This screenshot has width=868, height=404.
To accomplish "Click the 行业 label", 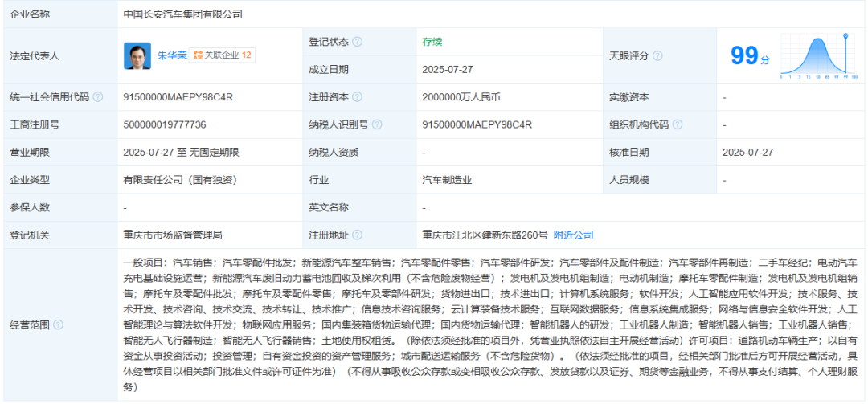I will pos(319,180).
